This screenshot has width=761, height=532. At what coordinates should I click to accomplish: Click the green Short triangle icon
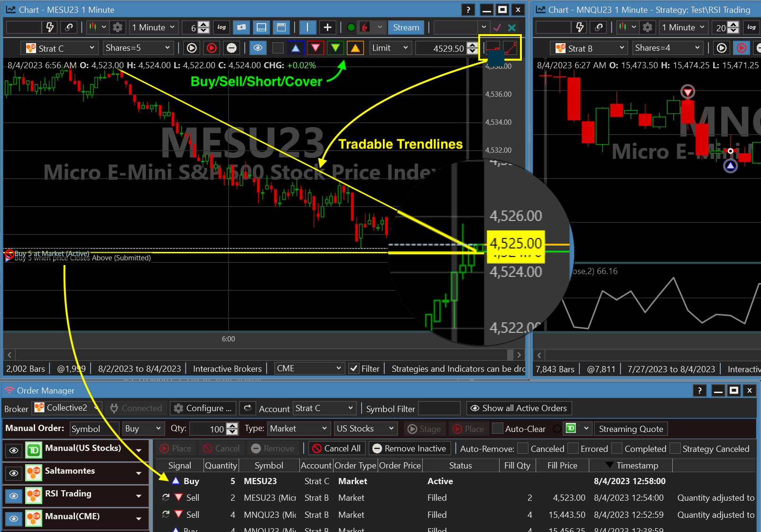pyautogui.click(x=335, y=48)
